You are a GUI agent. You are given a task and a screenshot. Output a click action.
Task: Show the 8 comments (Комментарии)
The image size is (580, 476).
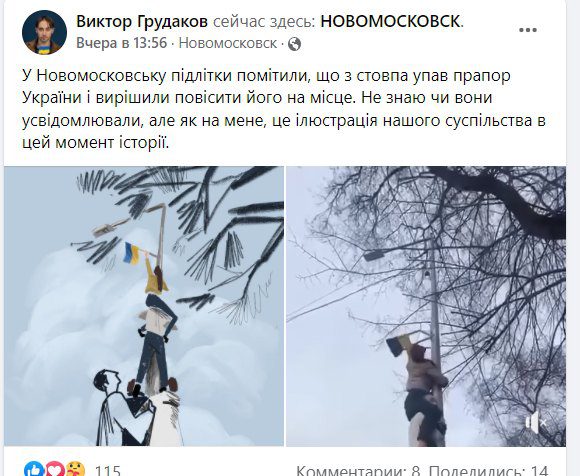pos(358,470)
